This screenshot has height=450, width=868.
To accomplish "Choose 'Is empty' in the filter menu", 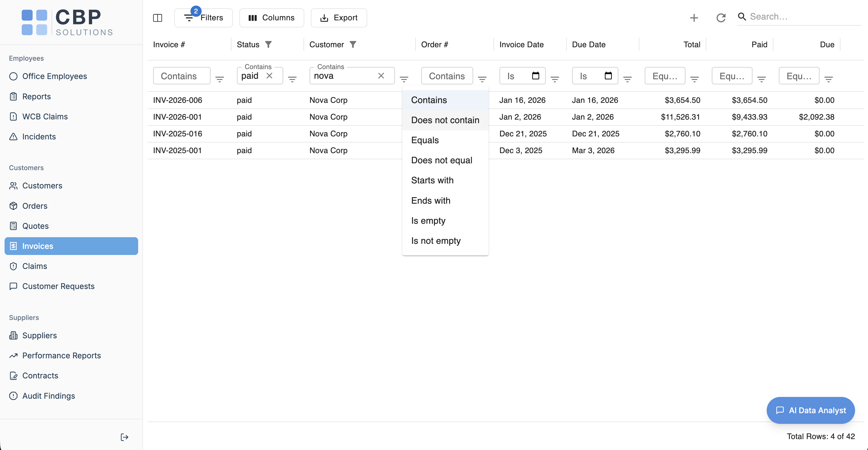I will point(428,220).
